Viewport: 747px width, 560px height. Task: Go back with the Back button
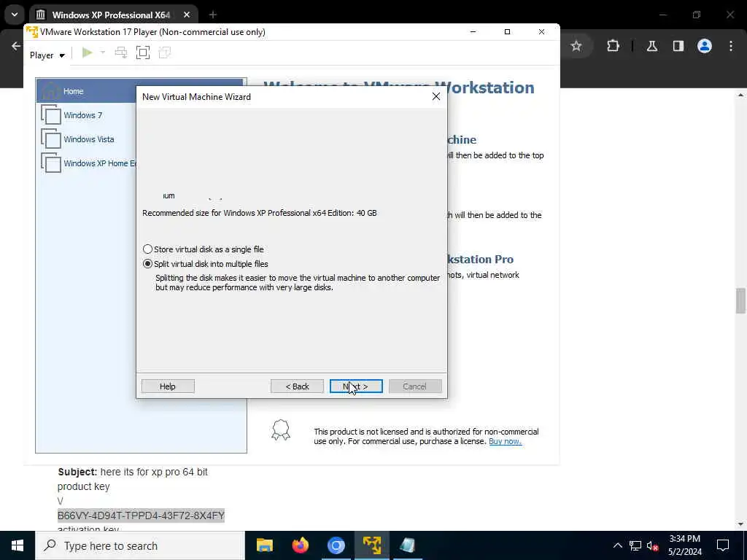(298, 386)
